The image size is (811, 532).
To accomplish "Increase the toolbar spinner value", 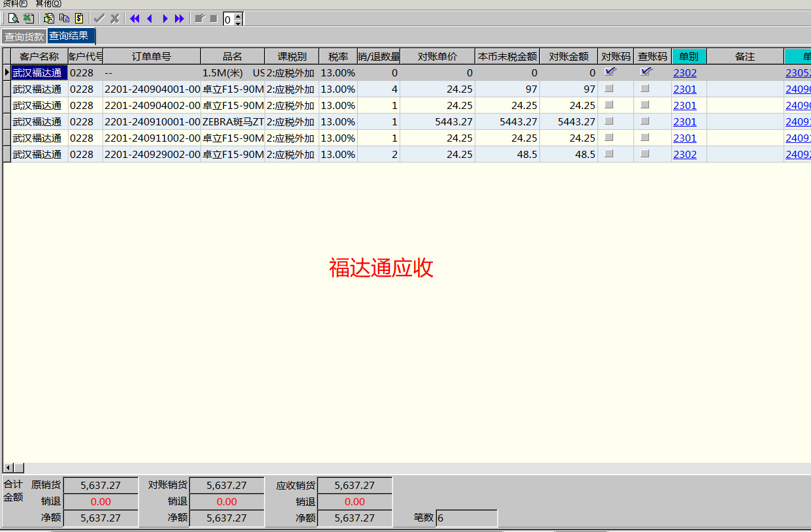I will pyautogui.click(x=238, y=16).
